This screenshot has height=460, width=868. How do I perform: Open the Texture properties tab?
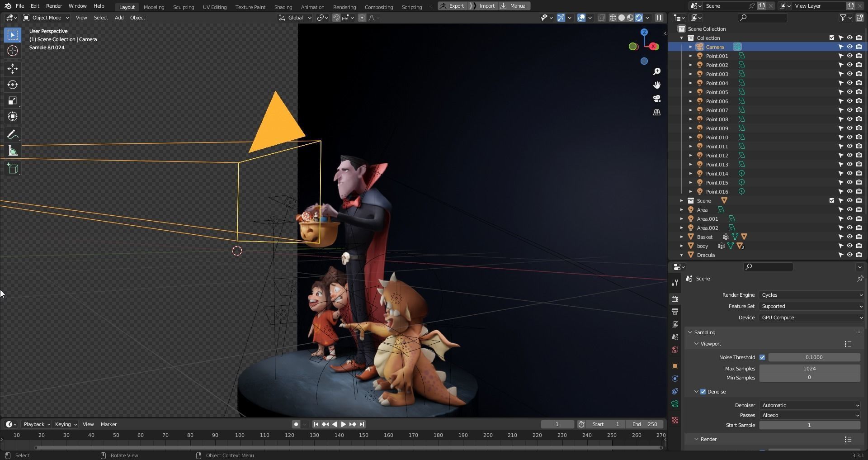[x=675, y=420]
